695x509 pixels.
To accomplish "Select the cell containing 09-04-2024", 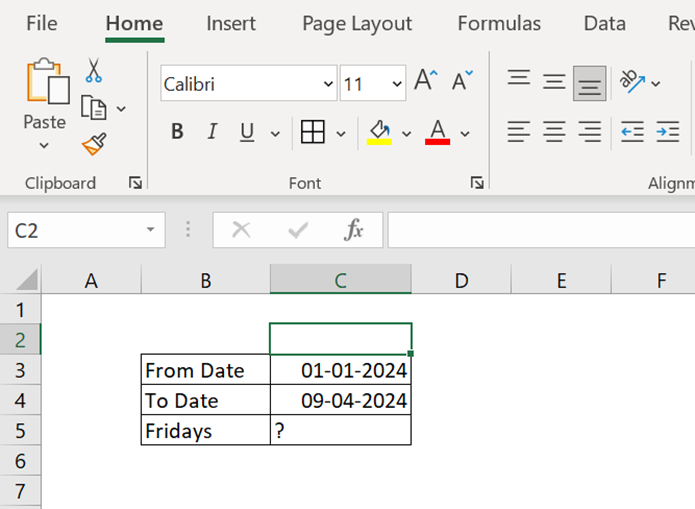I will [340, 400].
